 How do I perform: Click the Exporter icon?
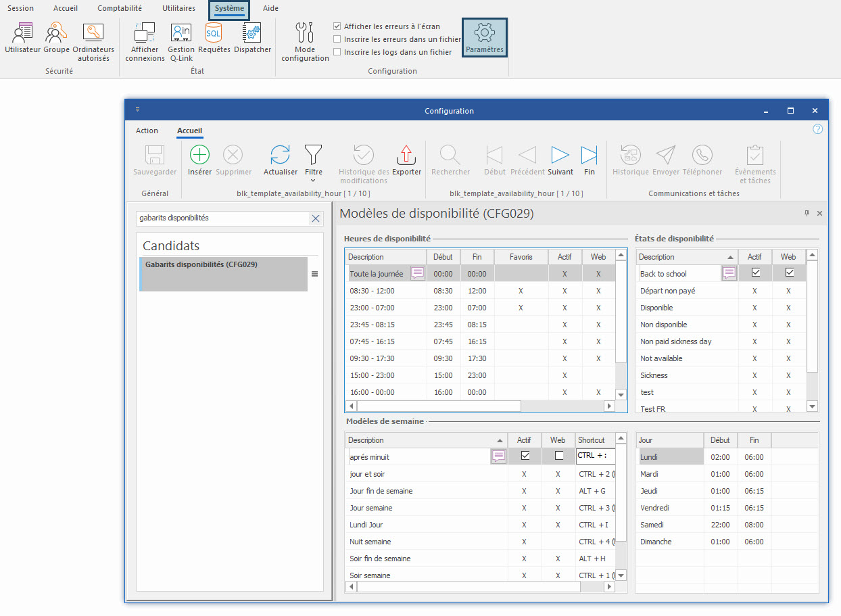pyautogui.click(x=406, y=156)
